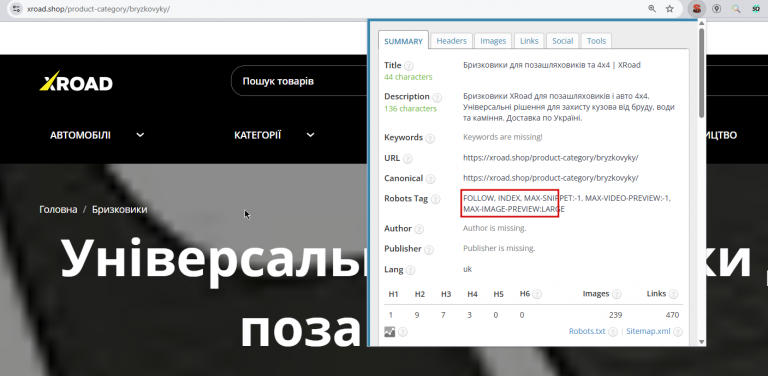Switch to the Social tab
The height and width of the screenshot is (376, 768).
click(562, 41)
